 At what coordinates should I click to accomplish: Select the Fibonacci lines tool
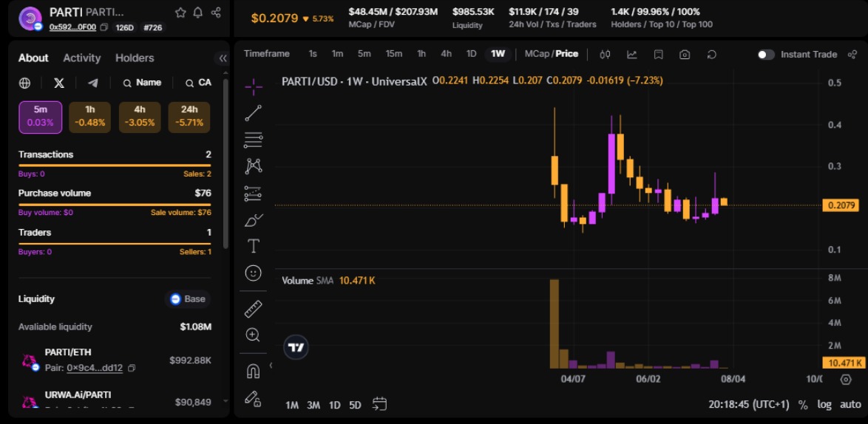253,140
